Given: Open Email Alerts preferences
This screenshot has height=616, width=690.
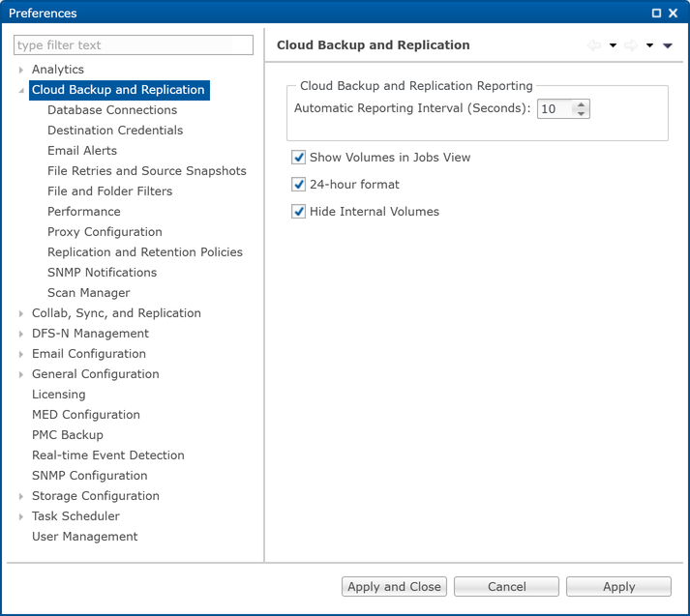Looking at the screenshot, I should click(82, 150).
